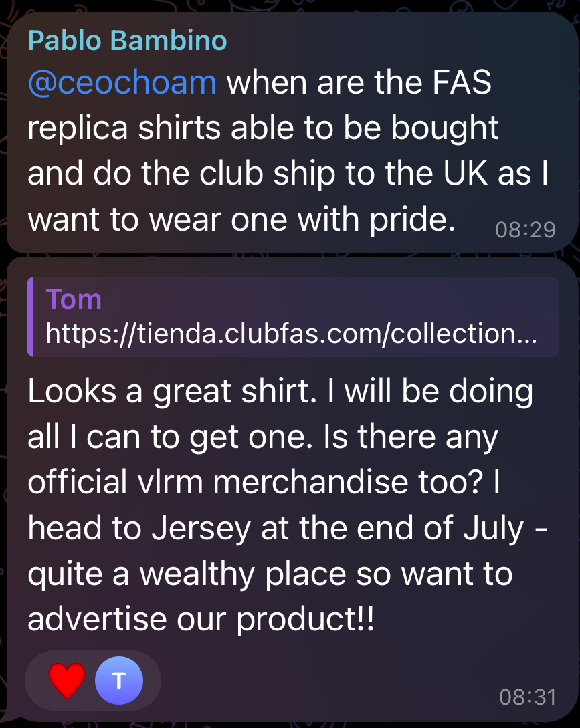Image resolution: width=580 pixels, height=728 pixels.
Task: Select the tienda.clubfas.com link preview text
Action: [292, 334]
